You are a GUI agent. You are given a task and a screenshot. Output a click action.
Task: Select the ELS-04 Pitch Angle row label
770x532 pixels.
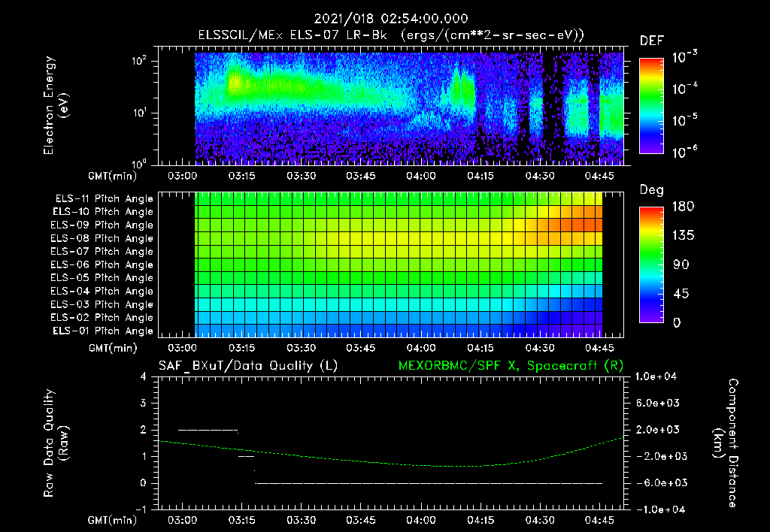102,291
